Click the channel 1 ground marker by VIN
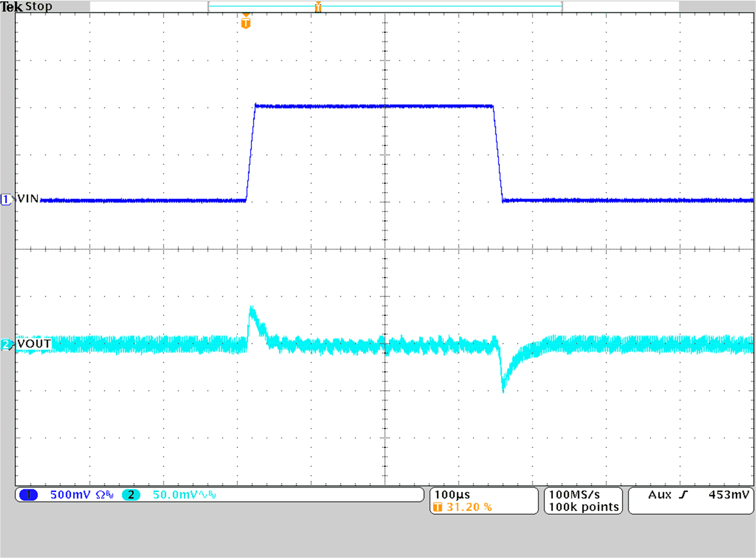The image size is (756, 558). (6, 199)
